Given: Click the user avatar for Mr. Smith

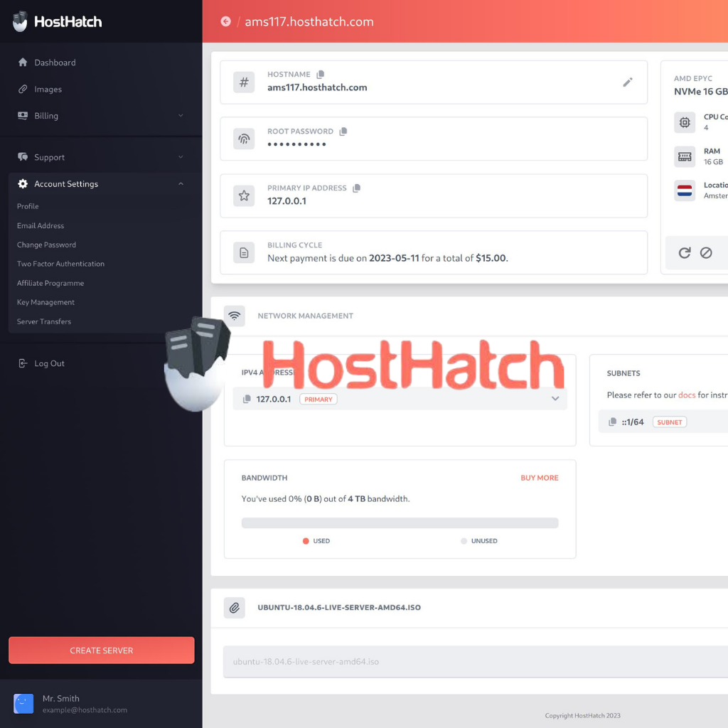Looking at the screenshot, I should 23,703.
